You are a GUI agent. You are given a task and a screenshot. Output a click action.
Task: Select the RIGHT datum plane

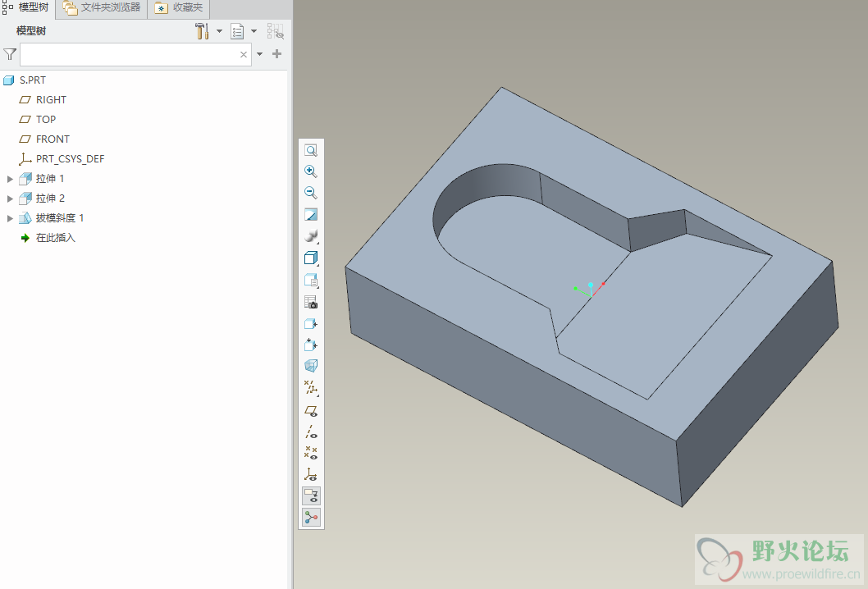51,100
